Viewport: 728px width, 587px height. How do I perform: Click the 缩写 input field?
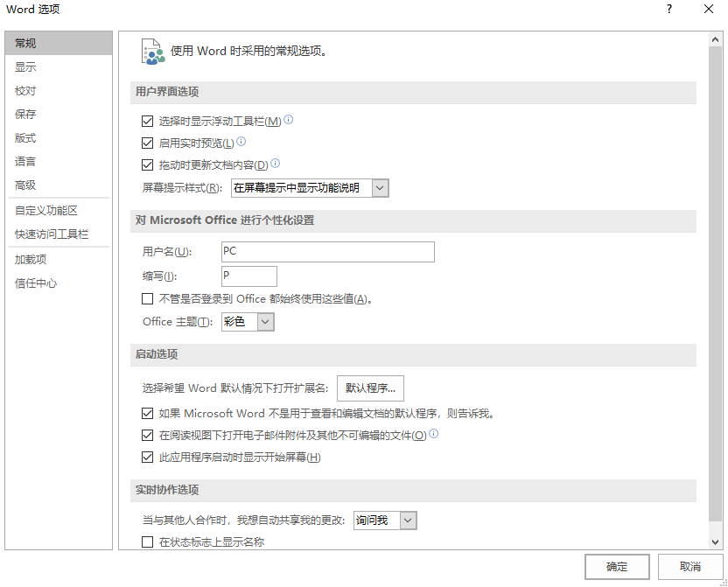click(x=249, y=276)
